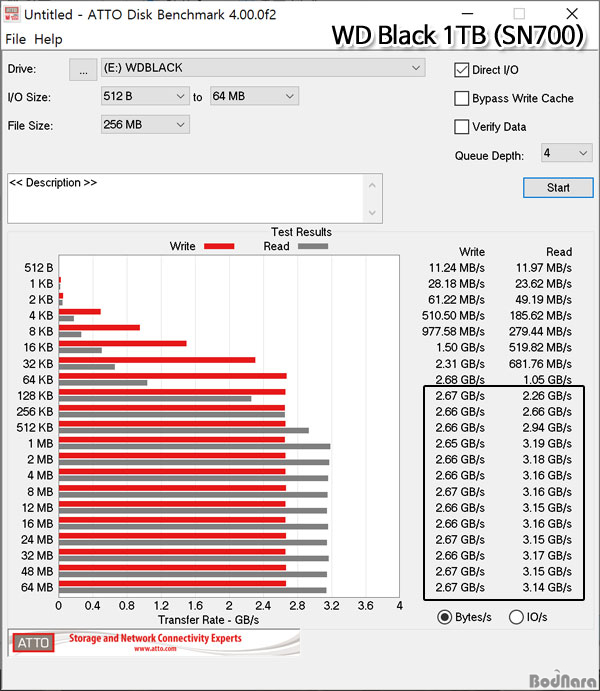Click the 11.24 MB/s write value
The height and width of the screenshot is (691, 600).
457,268
